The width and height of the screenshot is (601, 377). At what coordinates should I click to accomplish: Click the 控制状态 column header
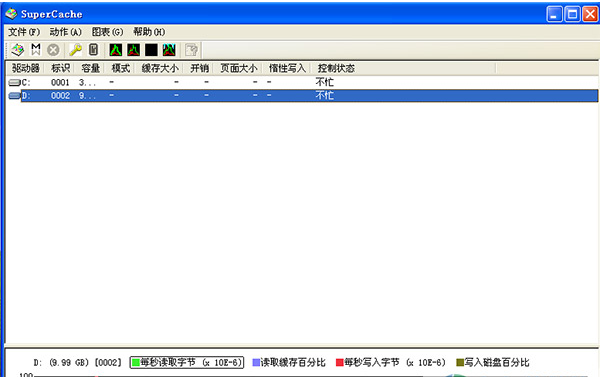coord(336,68)
